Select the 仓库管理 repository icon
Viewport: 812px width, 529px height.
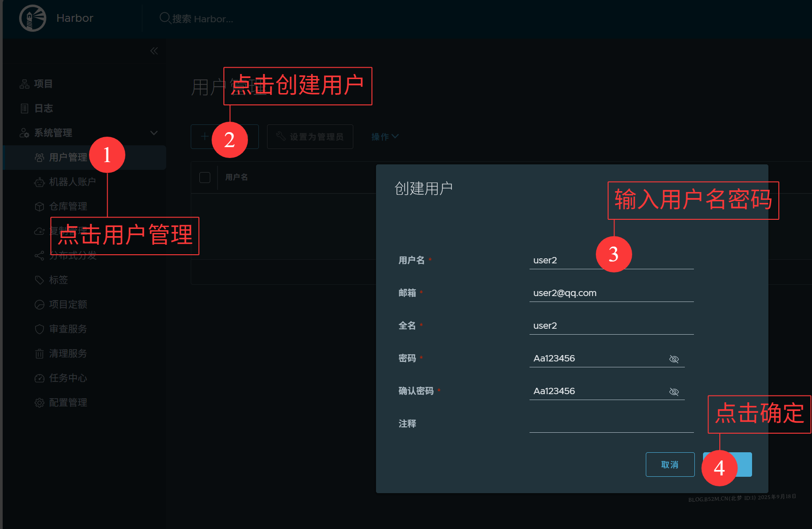(x=40, y=206)
